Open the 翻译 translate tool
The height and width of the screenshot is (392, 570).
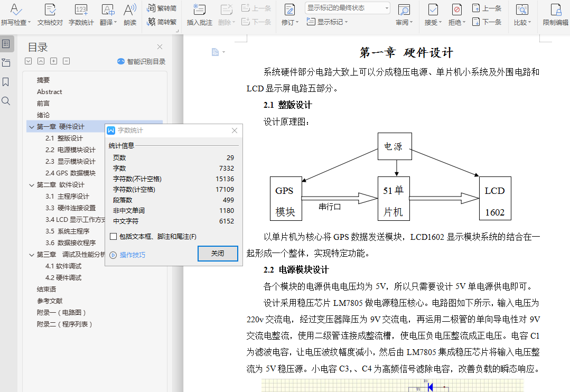(108, 15)
